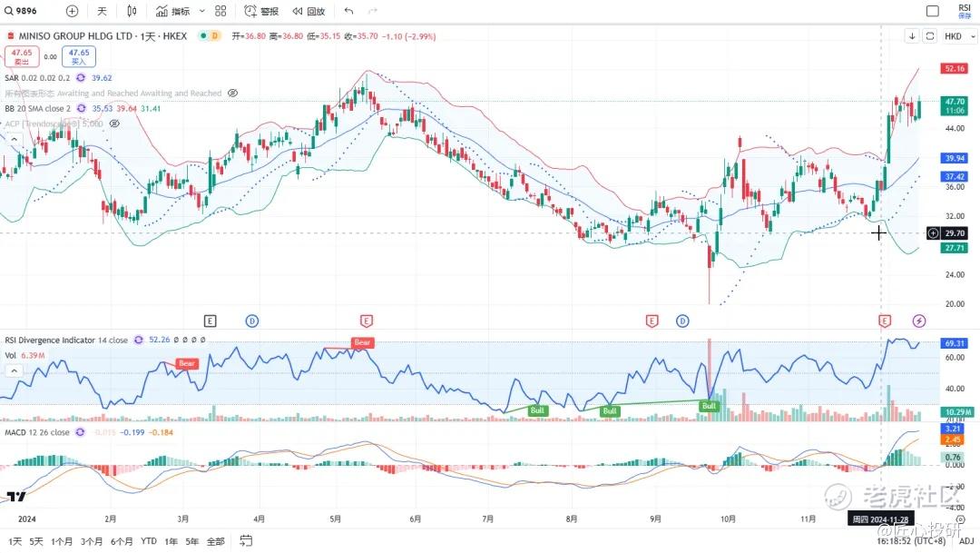Select the 全部 range tab
This screenshot has height=553, width=980.
point(216,541)
